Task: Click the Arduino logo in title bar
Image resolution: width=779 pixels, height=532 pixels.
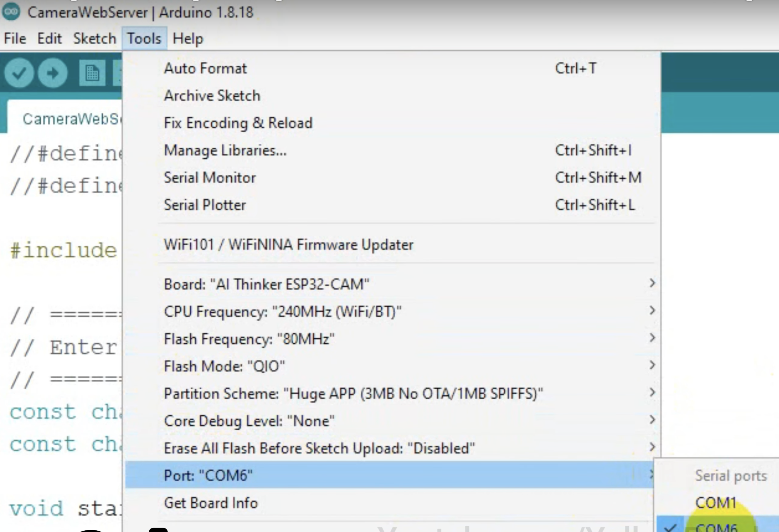Action: point(11,12)
